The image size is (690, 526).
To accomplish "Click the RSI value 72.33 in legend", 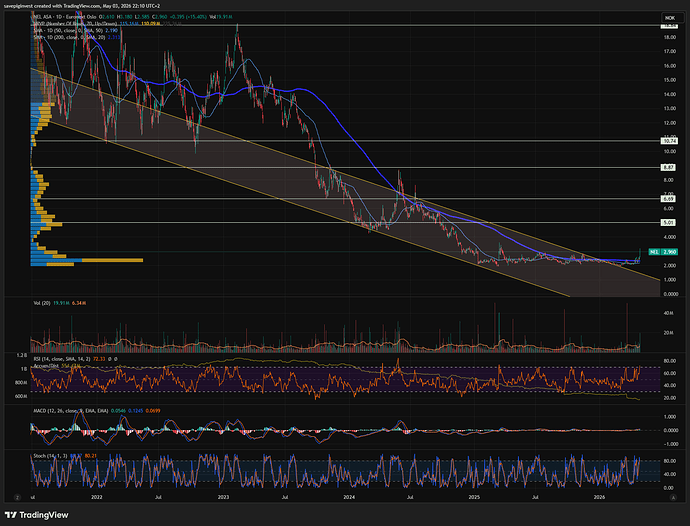I will pos(99,359).
